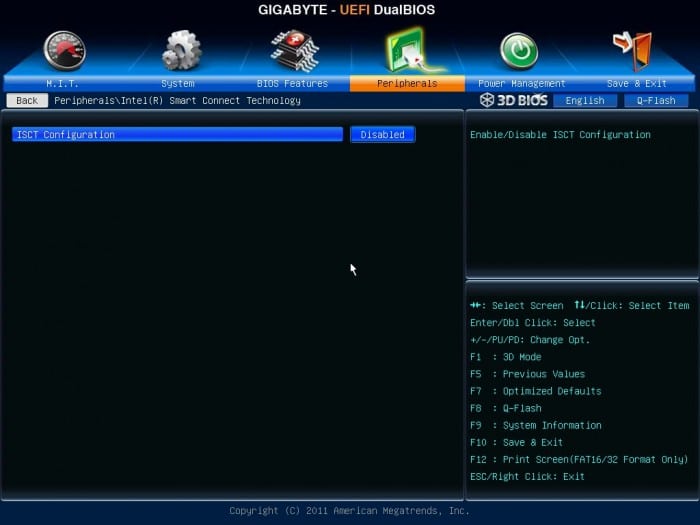Click the 'F5 : Previous Values' hint

pos(527,374)
